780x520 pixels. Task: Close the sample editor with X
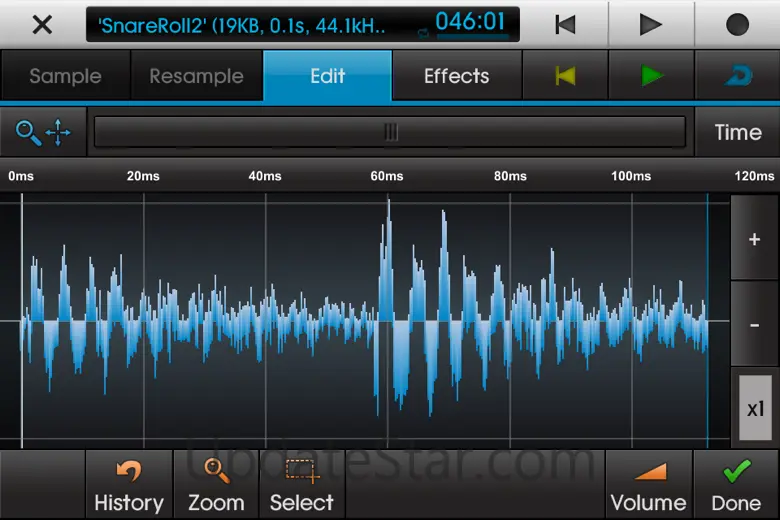click(42, 24)
